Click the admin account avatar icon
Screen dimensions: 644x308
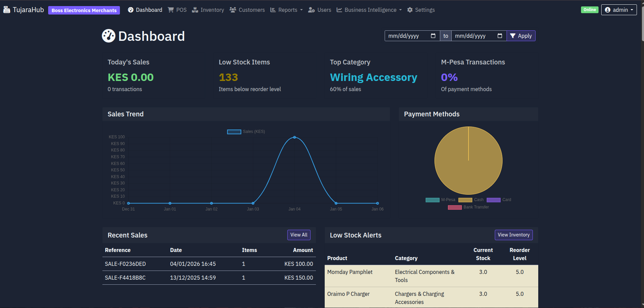click(607, 10)
